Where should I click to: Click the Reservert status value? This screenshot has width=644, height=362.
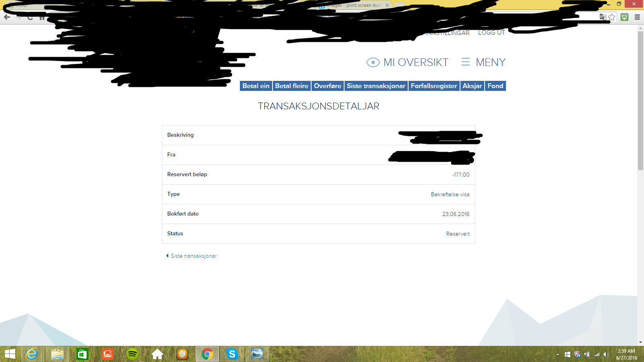coord(458,234)
